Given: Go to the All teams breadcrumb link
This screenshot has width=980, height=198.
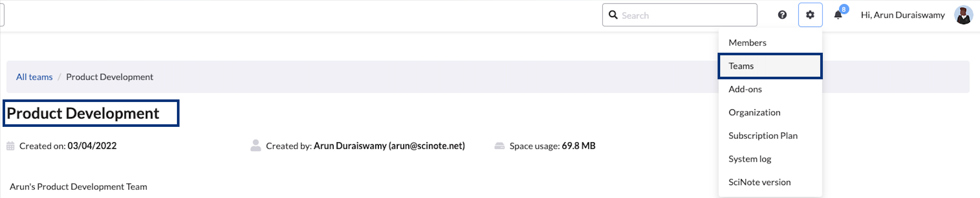Looking at the screenshot, I should (34, 77).
